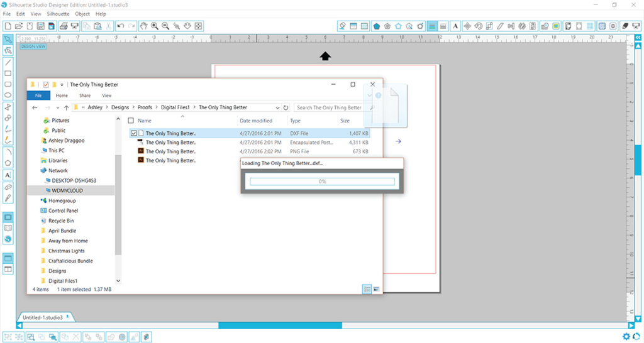Viewport: 644px width, 343px height.
Task: Collapse the right panel with double chevron
Action: 638,37
